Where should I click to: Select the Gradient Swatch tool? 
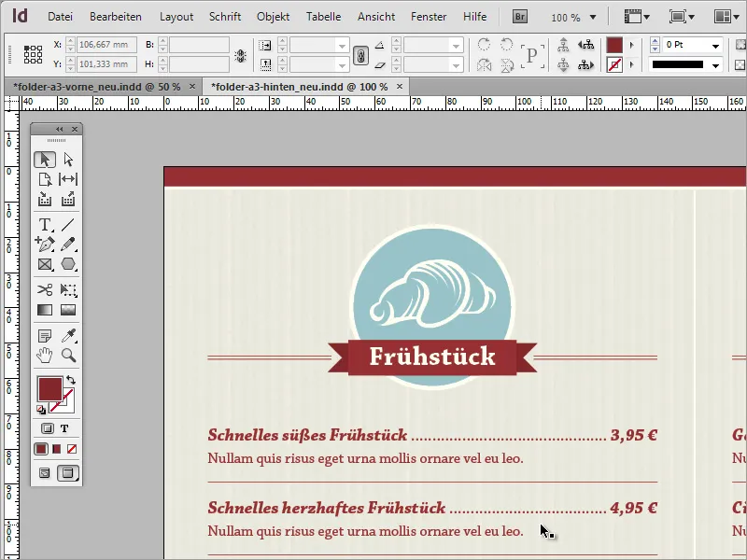click(45, 310)
